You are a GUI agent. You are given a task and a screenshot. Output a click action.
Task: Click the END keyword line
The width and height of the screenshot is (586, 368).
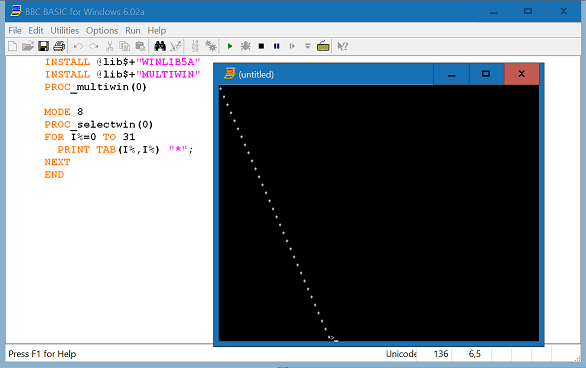(x=54, y=174)
